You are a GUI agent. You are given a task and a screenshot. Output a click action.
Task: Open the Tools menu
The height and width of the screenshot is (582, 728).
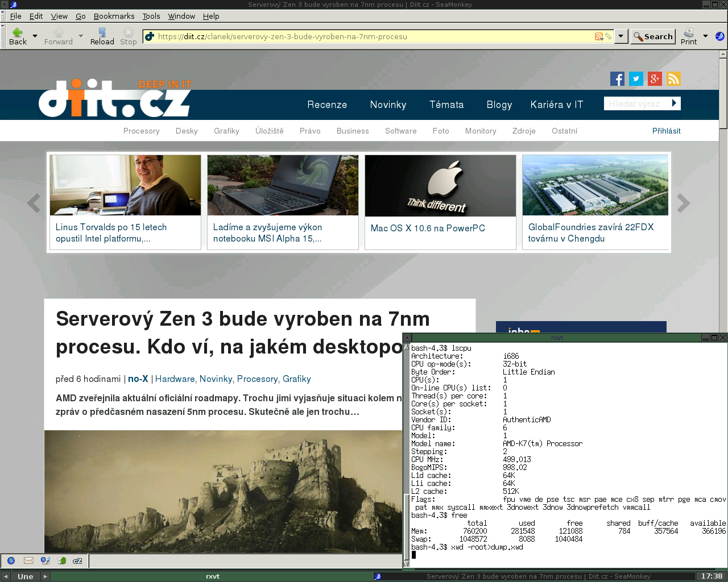click(x=151, y=16)
